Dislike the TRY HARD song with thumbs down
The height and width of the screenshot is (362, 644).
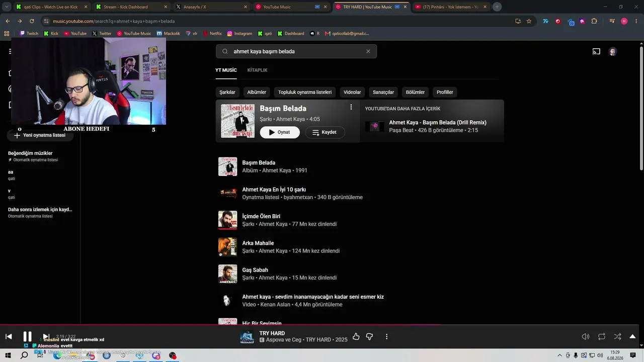369,336
